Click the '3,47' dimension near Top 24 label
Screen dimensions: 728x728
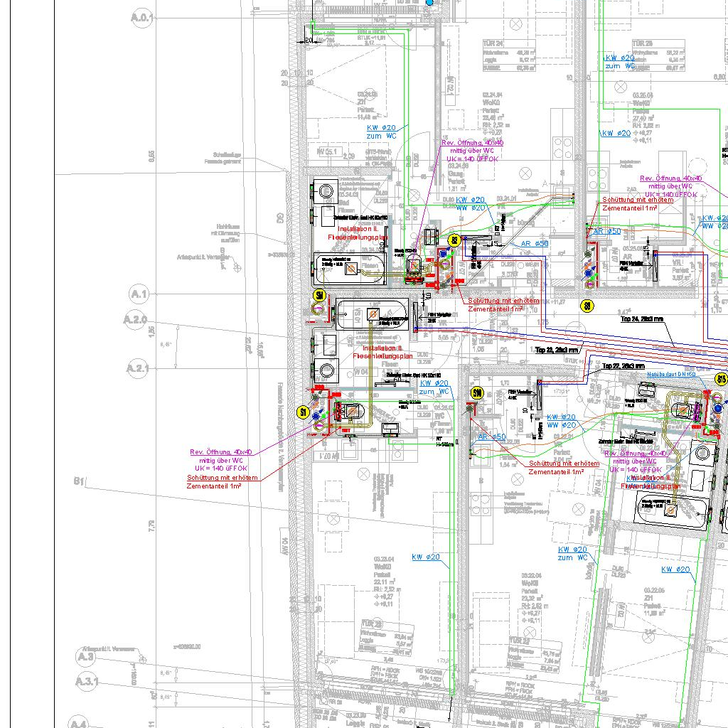tap(624, 311)
